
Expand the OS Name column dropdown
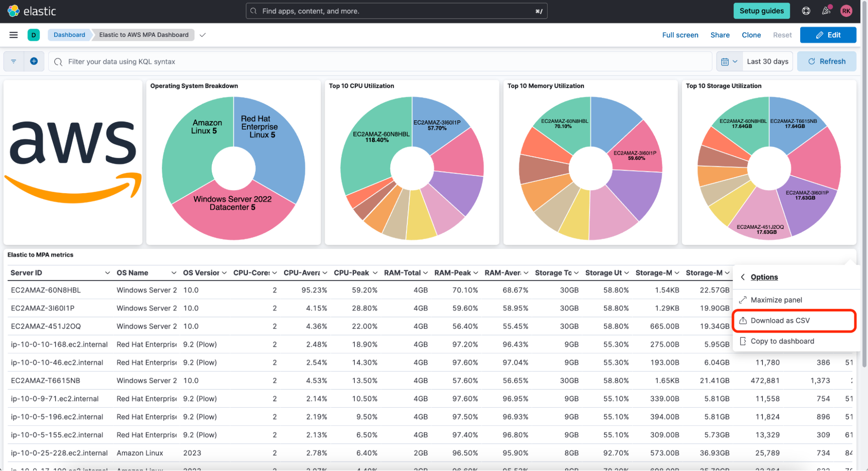point(174,273)
